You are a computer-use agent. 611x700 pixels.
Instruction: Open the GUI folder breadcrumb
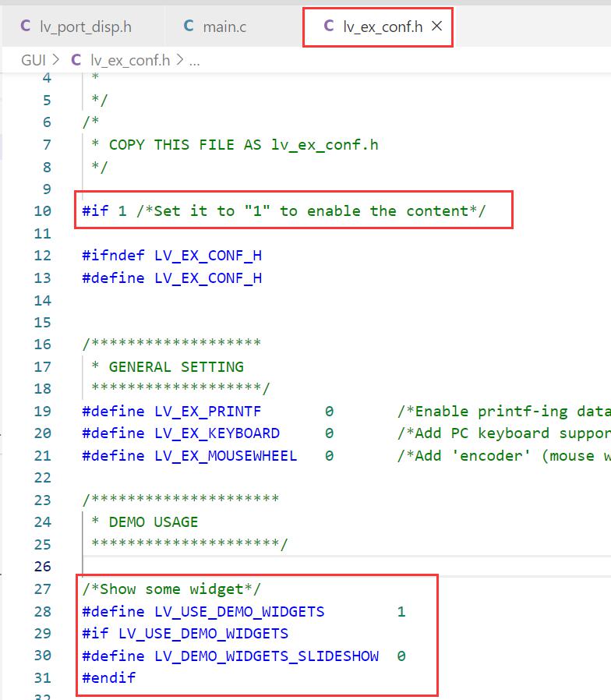pyautogui.click(x=34, y=60)
